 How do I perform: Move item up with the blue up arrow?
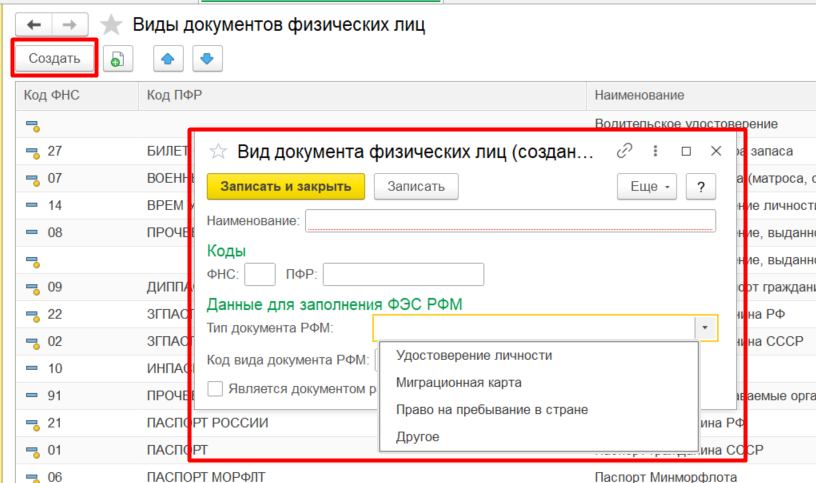point(167,59)
